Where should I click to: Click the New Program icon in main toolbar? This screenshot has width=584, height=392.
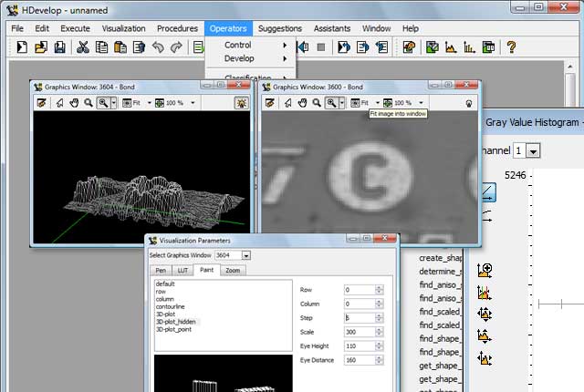[x=20, y=47]
